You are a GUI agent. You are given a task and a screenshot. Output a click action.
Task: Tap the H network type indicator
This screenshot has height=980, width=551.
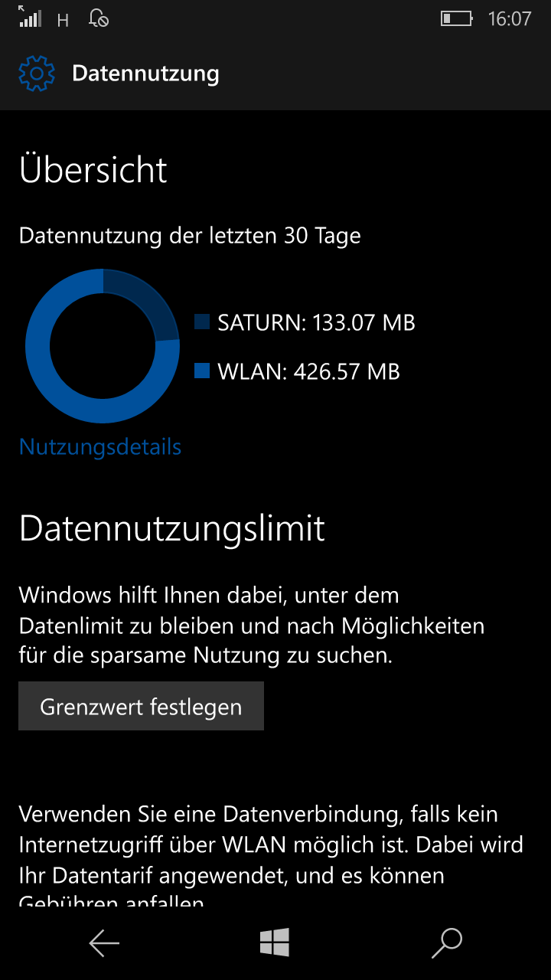[64, 21]
